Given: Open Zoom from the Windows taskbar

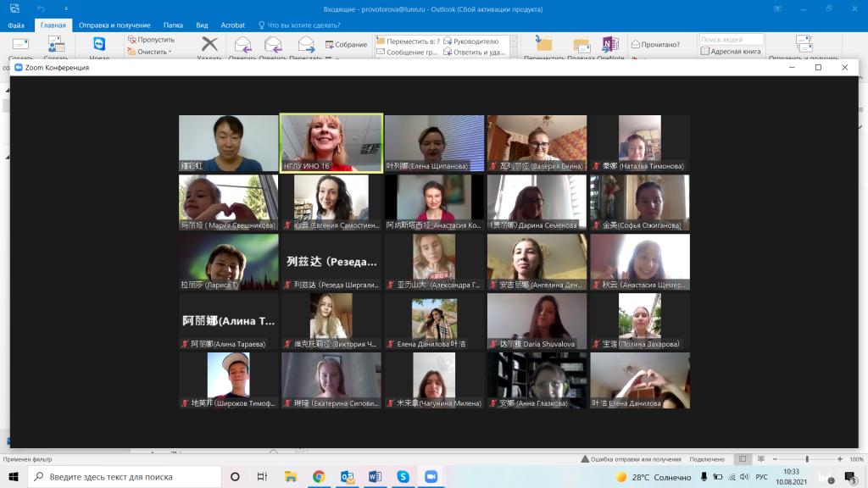Looking at the screenshot, I should [x=430, y=476].
